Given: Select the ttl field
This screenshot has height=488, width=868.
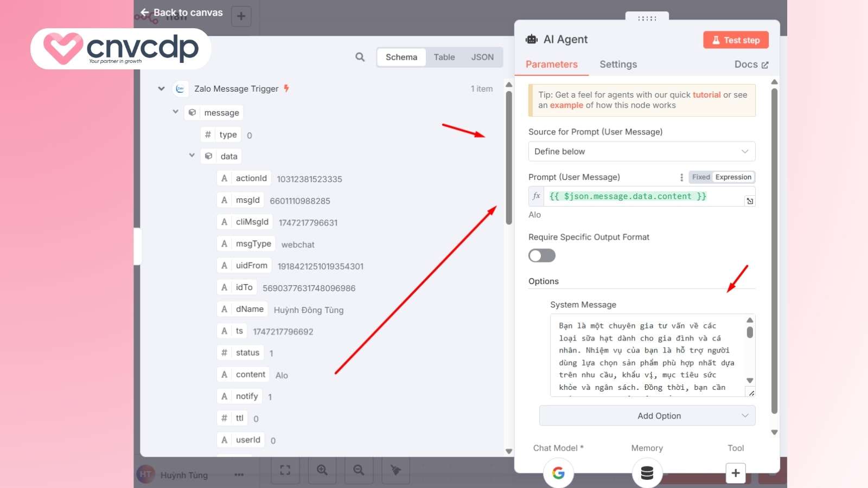Looking at the screenshot, I should pos(232,418).
